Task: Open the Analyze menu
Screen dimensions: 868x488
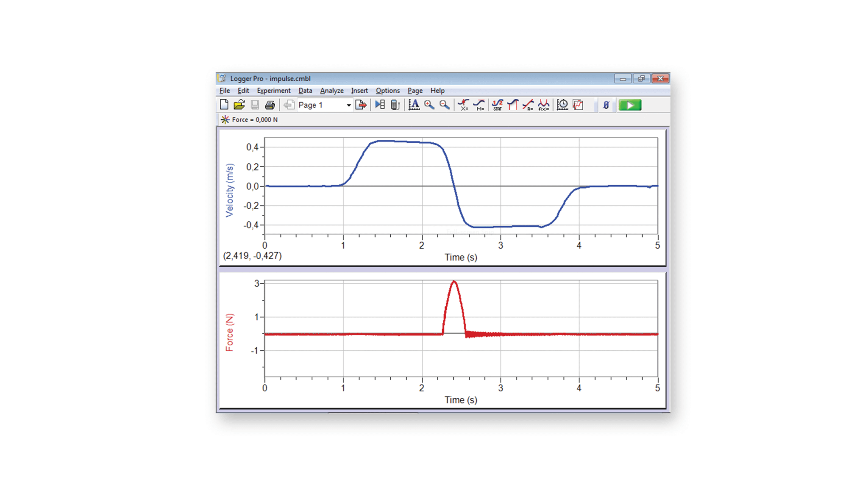Action: (332, 91)
